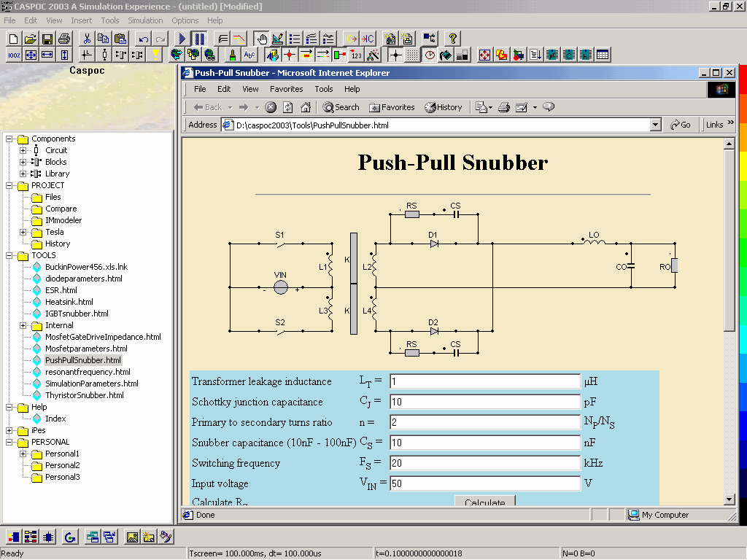
Task: Click the red clock timer icon
Action: tap(430, 55)
